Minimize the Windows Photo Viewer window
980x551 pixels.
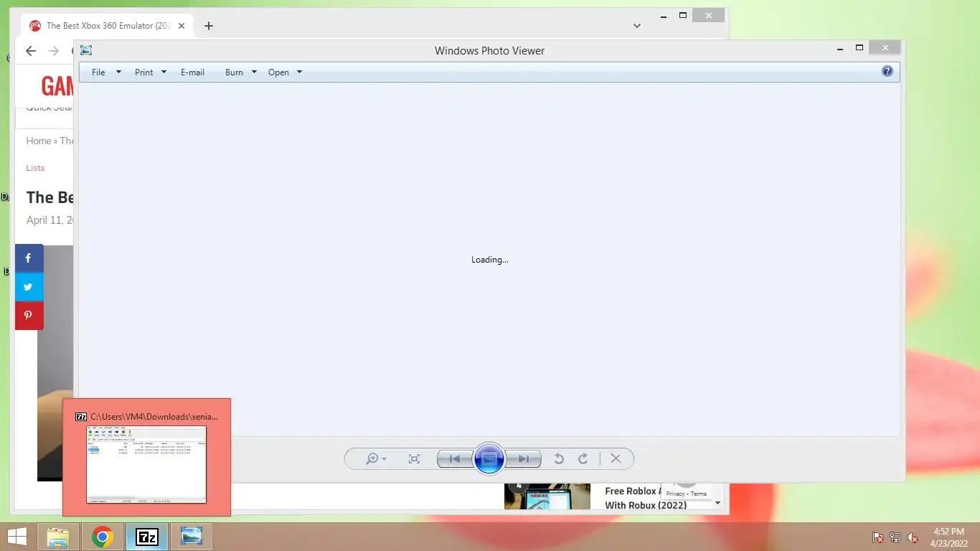(840, 49)
